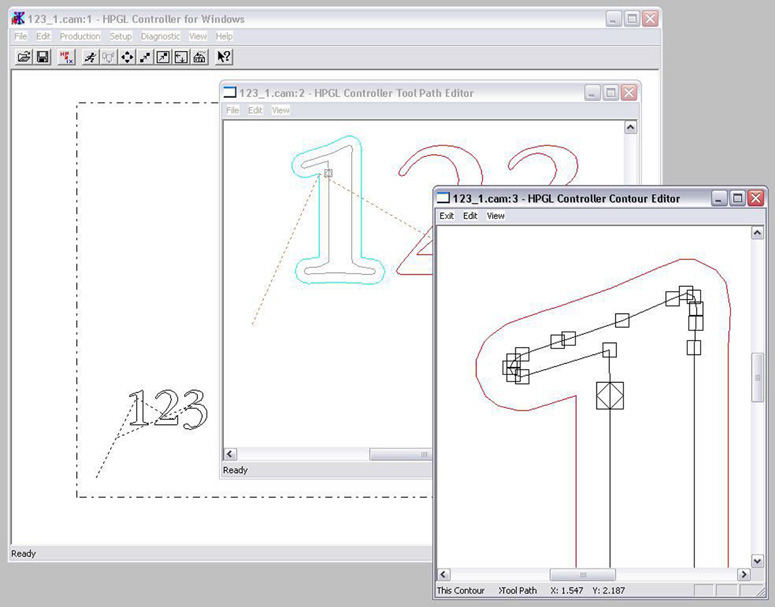
Task: Open Edit menu in Contour Editor
Action: click(470, 216)
